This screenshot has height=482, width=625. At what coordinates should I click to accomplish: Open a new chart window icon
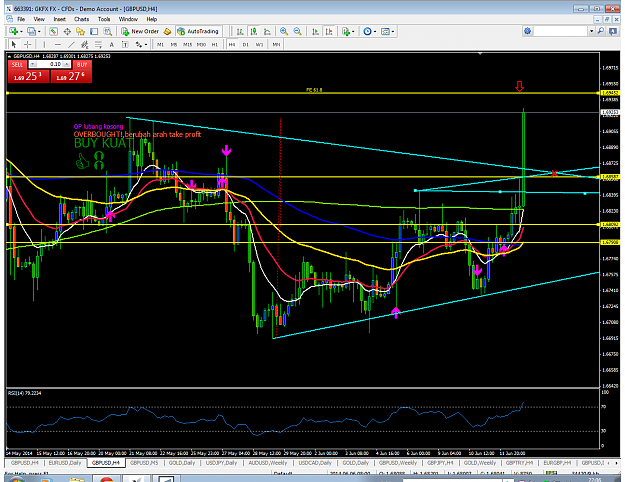coord(13,31)
